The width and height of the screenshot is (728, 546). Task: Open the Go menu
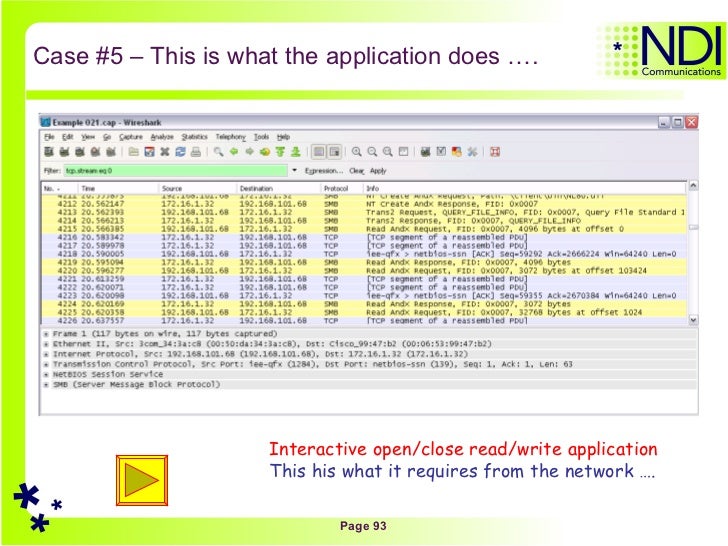pyautogui.click(x=107, y=137)
